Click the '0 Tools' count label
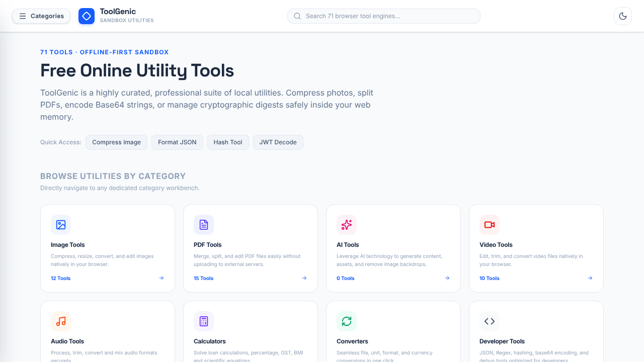The width and height of the screenshot is (644, 362). 346,278
